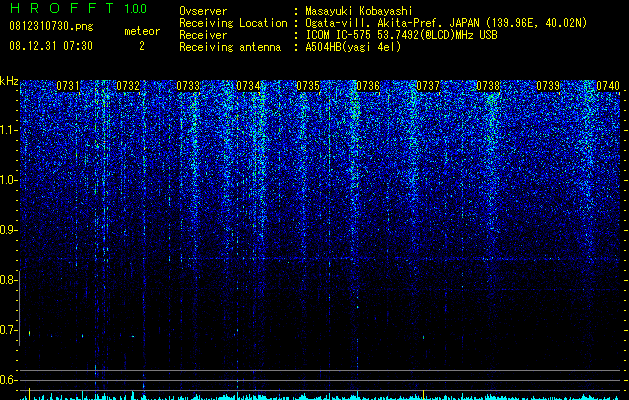Click the 0736 time marker
Screen dimensions: 629x400
tap(368, 86)
